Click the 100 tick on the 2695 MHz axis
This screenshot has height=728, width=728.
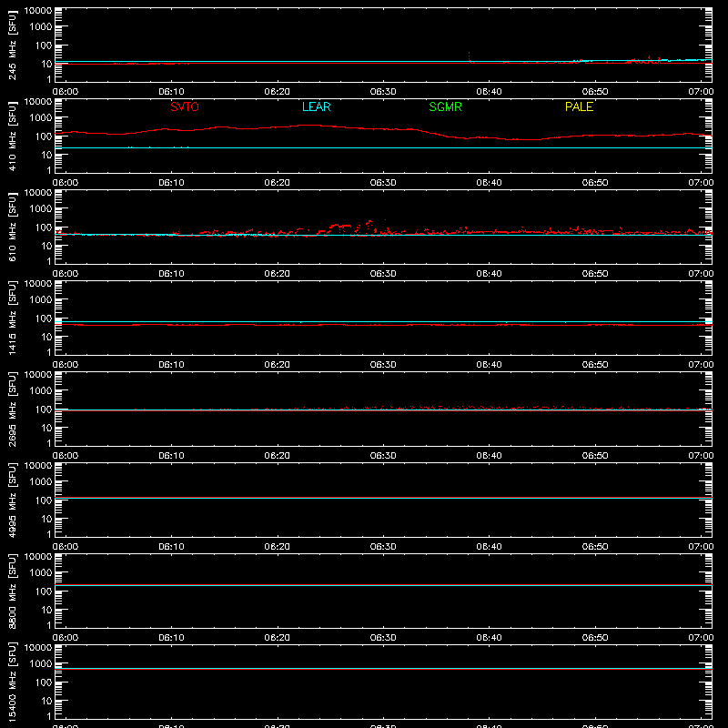[x=44, y=409]
